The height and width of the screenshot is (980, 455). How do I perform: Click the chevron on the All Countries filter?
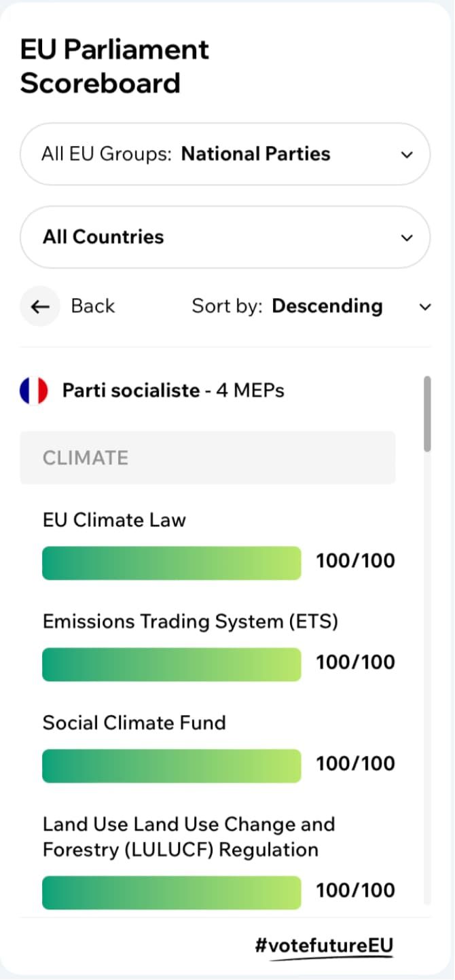pyautogui.click(x=406, y=237)
